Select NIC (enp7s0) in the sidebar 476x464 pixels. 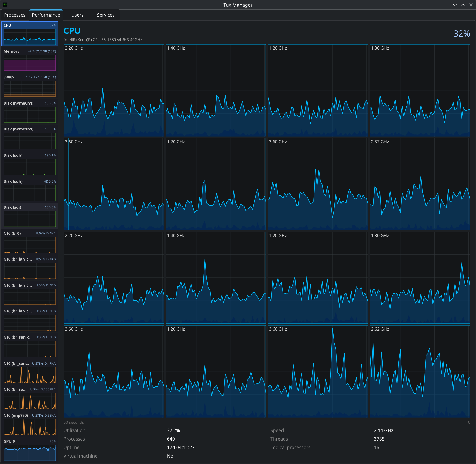pyautogui.click(x=30, y=424)
